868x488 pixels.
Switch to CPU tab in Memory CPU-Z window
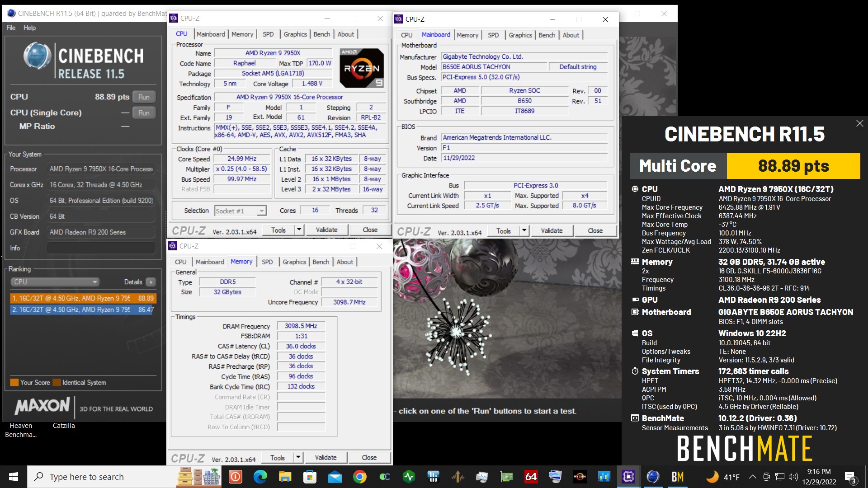pyautogui.click(x=180, y=262)
